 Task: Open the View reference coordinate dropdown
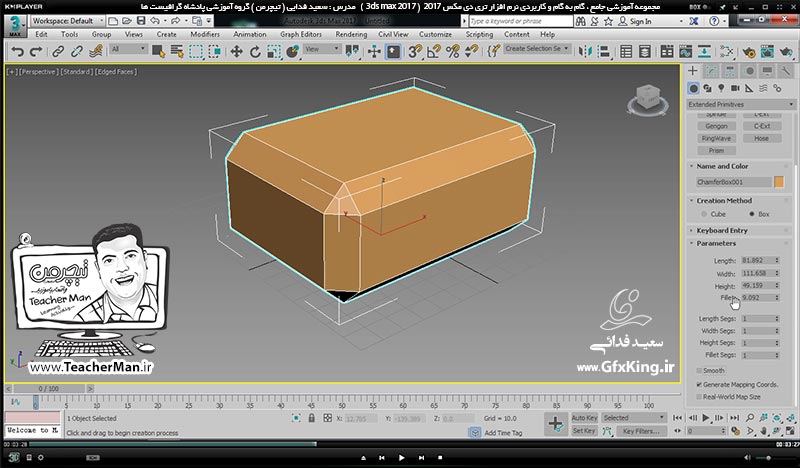[x=322, y=49]
